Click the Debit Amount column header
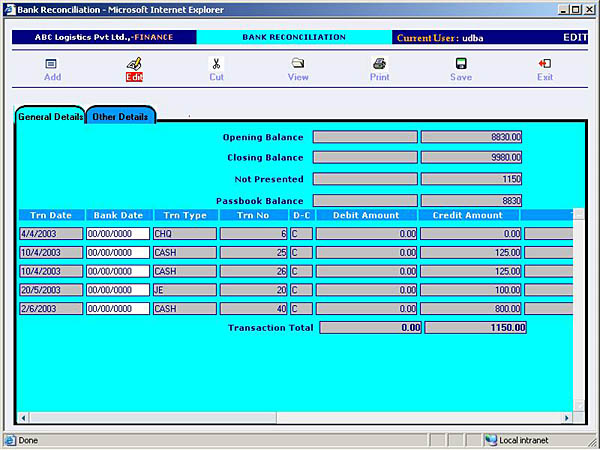Viewport: 600px width, 450px height. click(366, 215)
